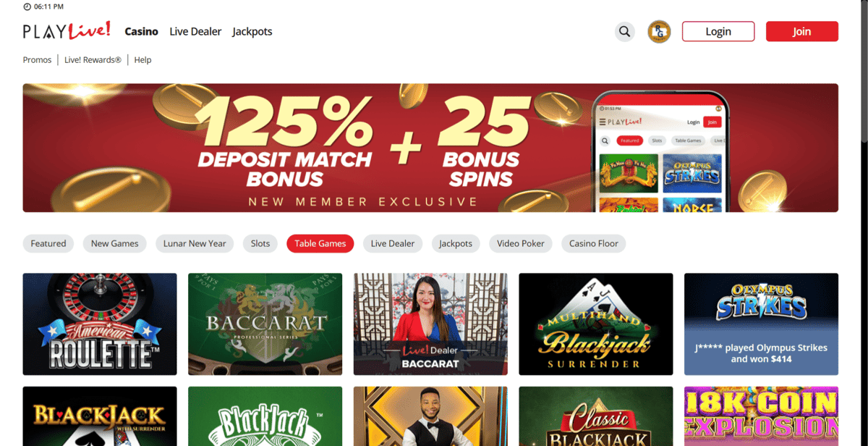Image resolution: width=868 pixels, height=446 pixels.
Task: Open the American Roulette game tile
Action: tap(100, 324)
